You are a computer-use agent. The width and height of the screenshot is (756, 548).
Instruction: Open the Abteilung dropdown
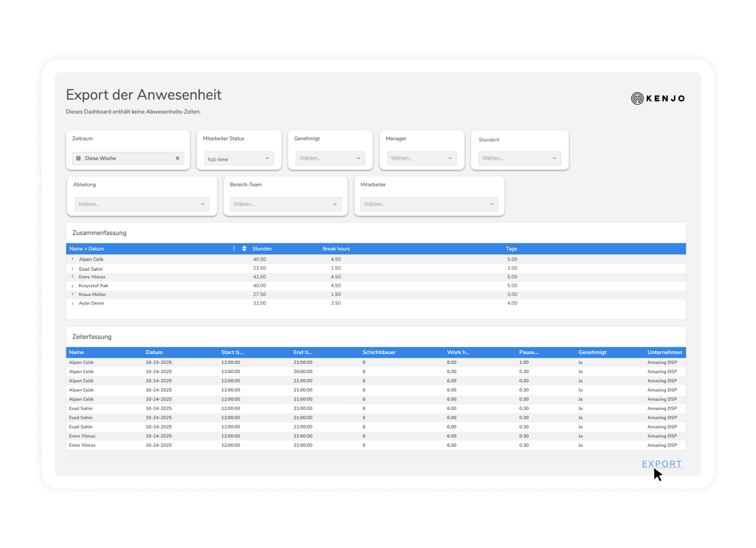[x=142, y=204]
